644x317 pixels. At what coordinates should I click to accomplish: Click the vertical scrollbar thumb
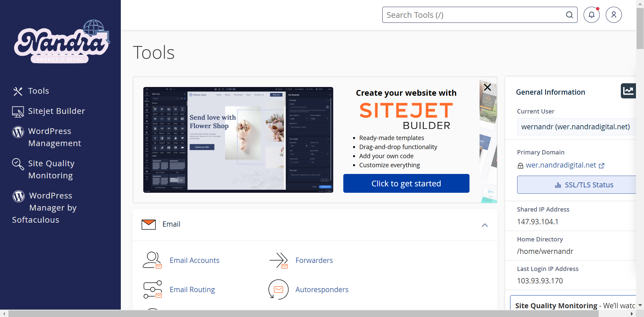coord(640,29)
